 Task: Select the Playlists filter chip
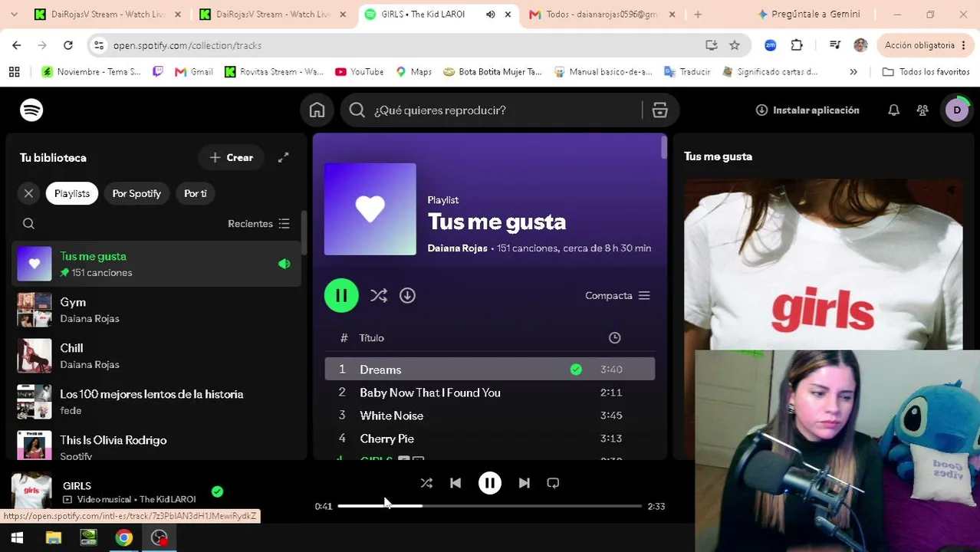pos(72,193)
